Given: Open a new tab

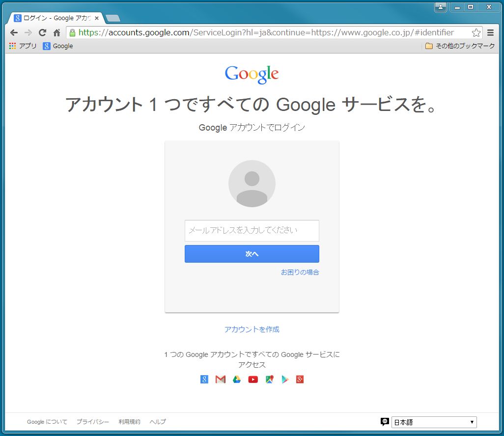Looking at the screenshot, I should pyautogui.click(x=113, y=18).
